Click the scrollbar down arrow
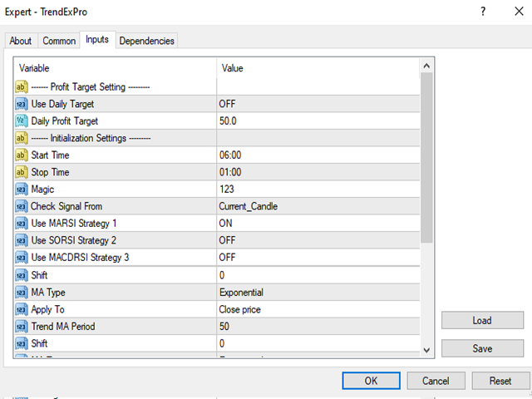 click(x=426, y=350)
